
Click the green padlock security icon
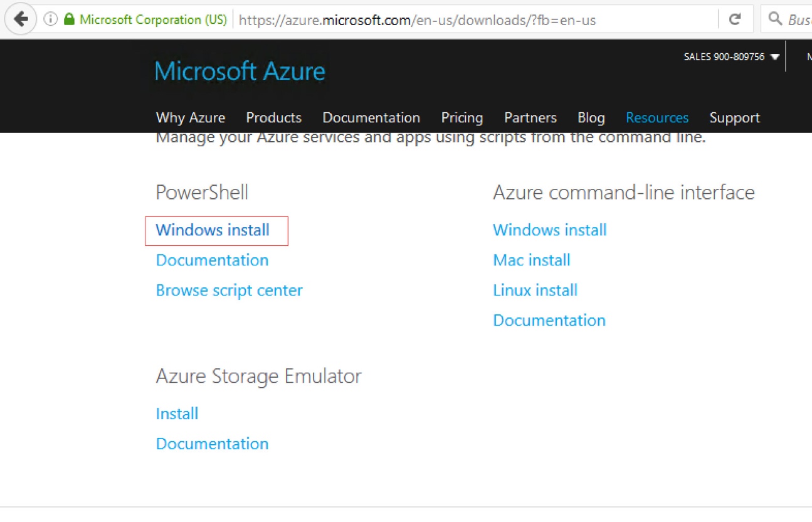tap(69, 19)
